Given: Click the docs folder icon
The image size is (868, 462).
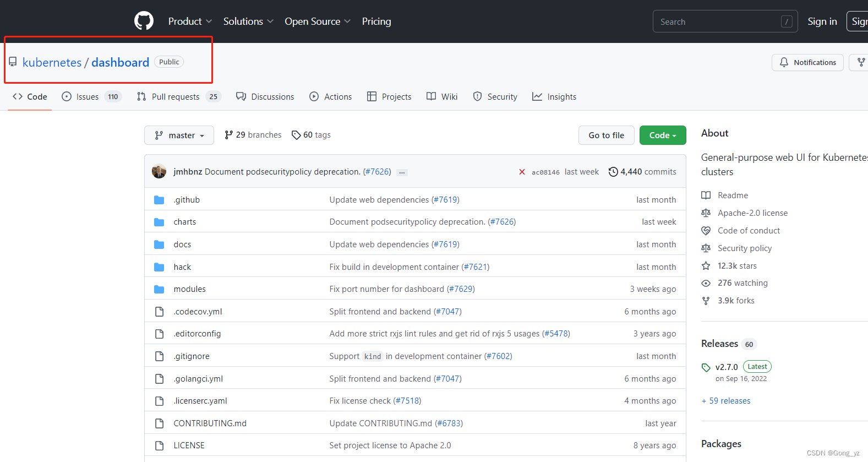Looking at the screenshot, I should click(x=159, y=244).
